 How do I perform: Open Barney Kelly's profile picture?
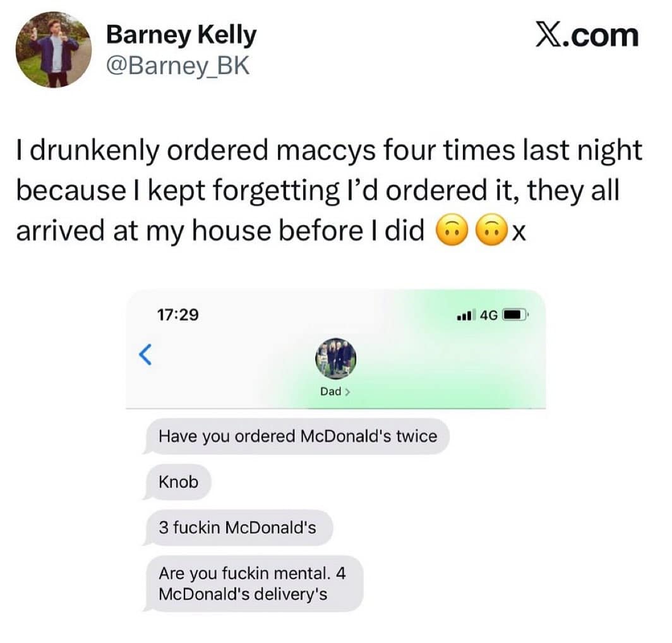click(x=54, y=50)
